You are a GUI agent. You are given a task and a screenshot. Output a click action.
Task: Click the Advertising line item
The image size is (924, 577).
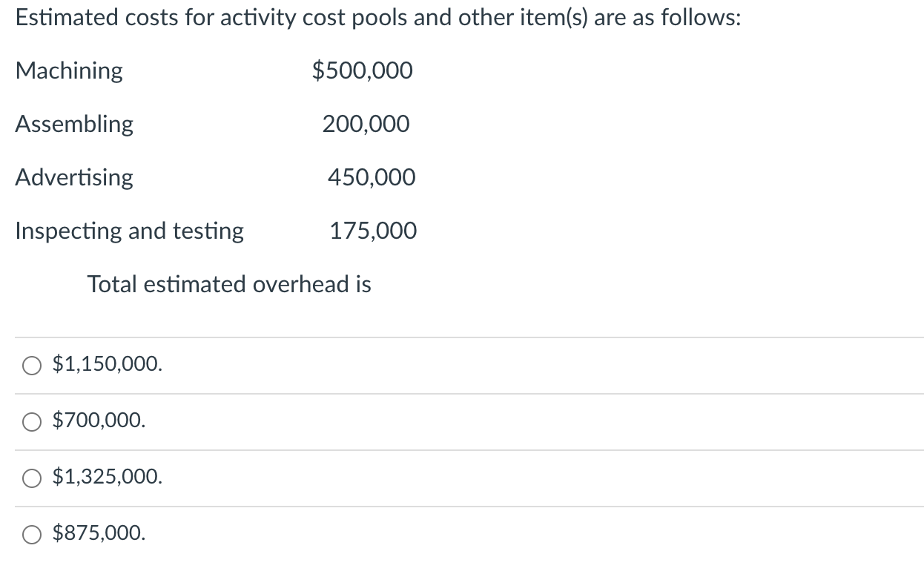tap(74, 178)
